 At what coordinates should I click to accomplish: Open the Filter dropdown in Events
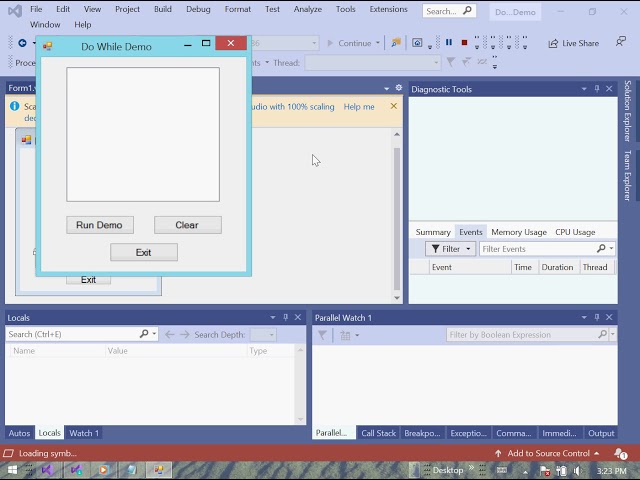450,249
